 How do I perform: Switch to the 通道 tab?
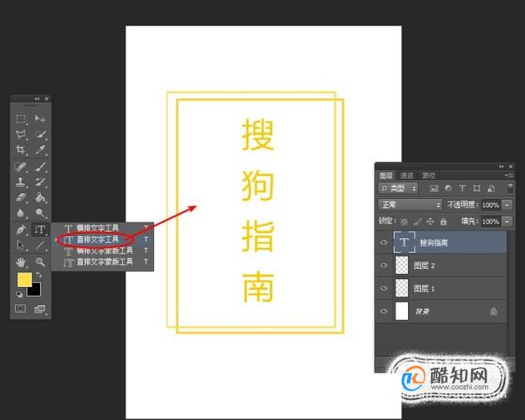click(406, 175)
